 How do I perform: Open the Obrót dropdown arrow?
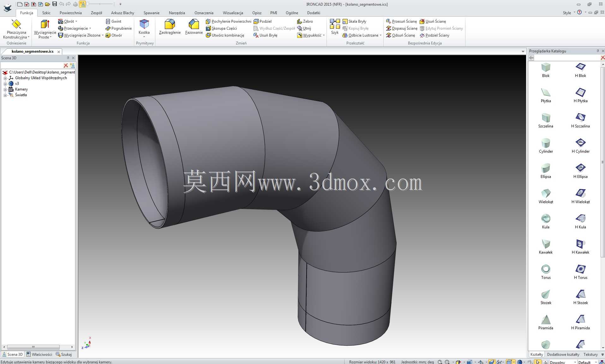[76, 21]
